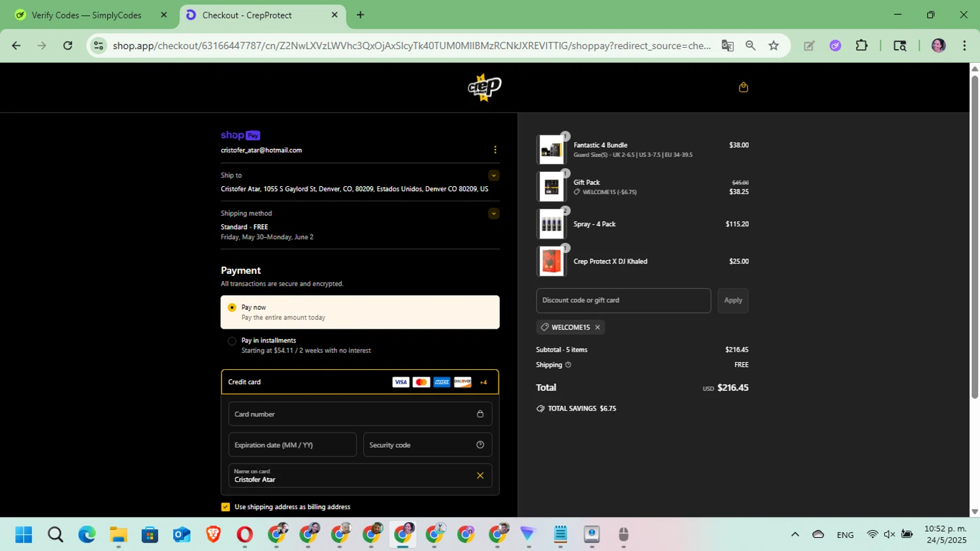Click the email cristofer_atar@hotmail.com

tap(261, 150)
